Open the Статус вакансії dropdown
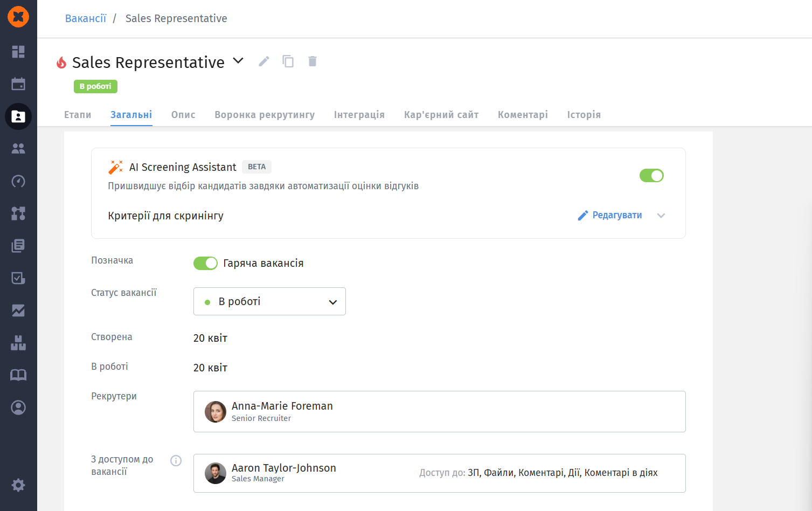Image resolution: width=812 pixels, height=511 pixels. click(x=269, y=301)
